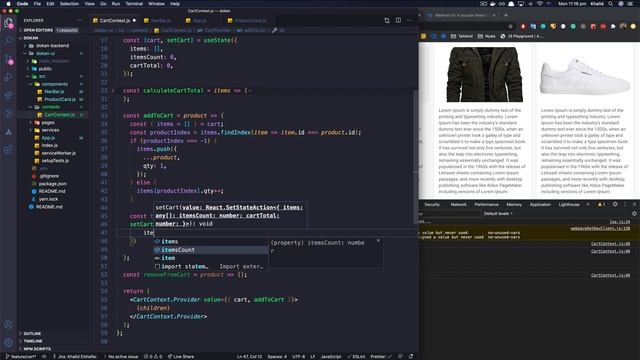Select itemsCount autocomplete suggestion
The image size is (640, 360).
pos(211,250)
